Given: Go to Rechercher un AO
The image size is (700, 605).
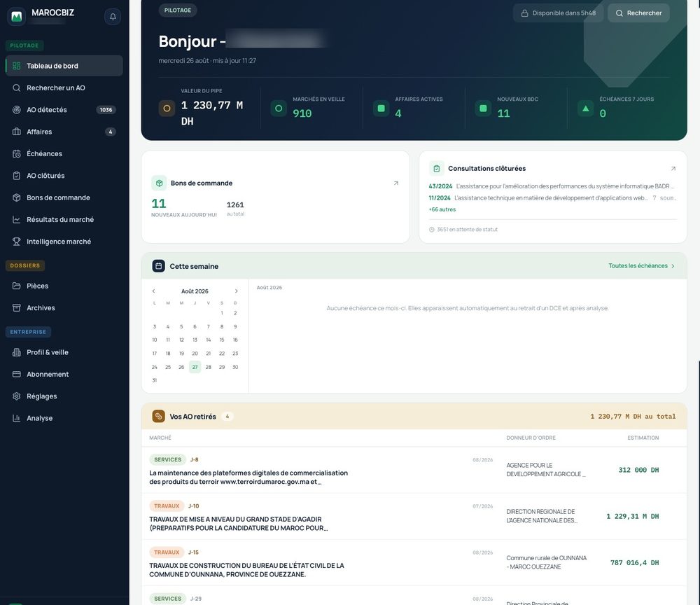Looking at the screenshot, I should (x=64, y=88).
